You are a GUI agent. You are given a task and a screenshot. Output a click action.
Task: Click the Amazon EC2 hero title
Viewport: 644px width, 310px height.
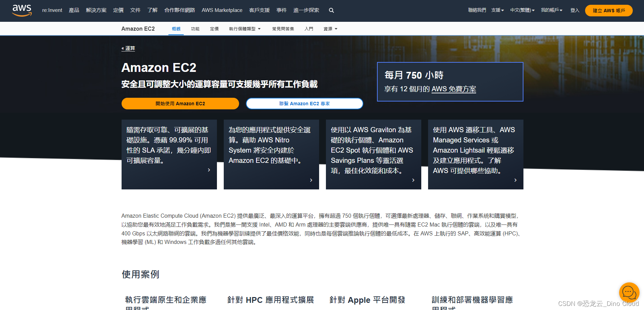point(159,67)
